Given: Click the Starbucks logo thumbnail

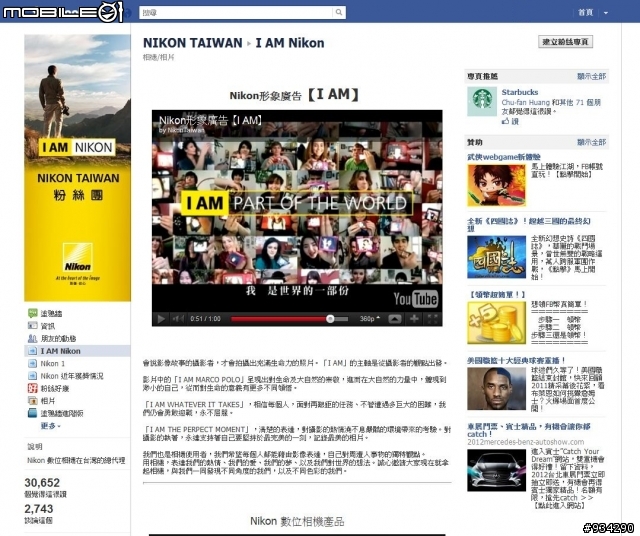Looking at the screenshot, I should [x=482, y=101].
